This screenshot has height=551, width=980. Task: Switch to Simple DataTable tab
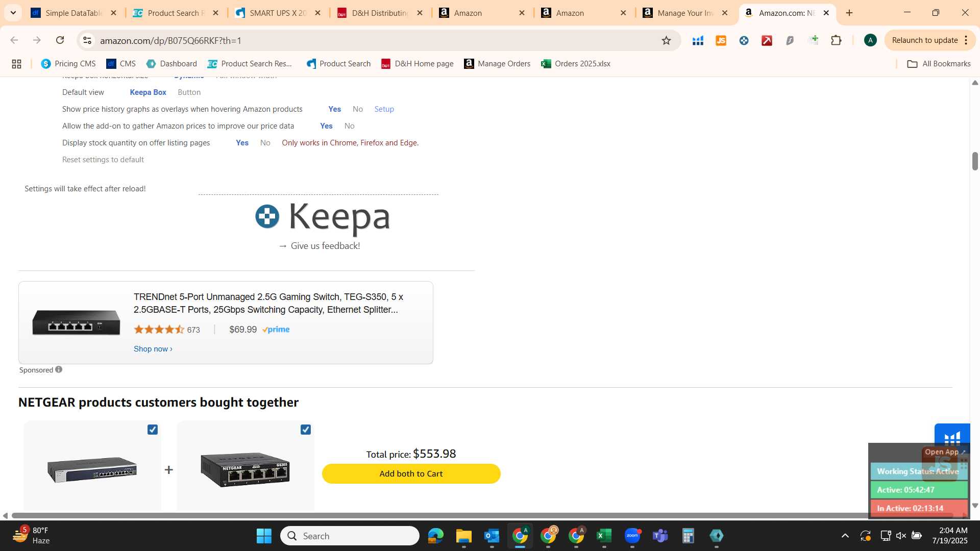74,13
